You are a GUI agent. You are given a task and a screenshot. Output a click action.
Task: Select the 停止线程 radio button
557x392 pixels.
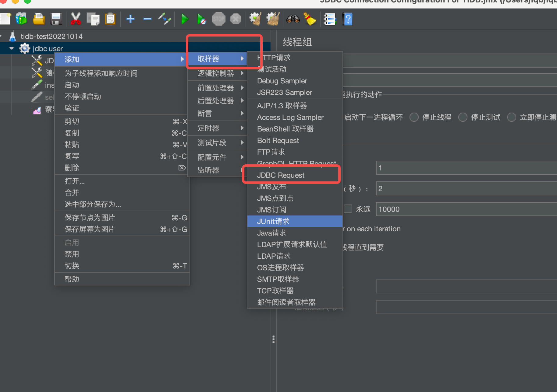click(x=414, y=117)
